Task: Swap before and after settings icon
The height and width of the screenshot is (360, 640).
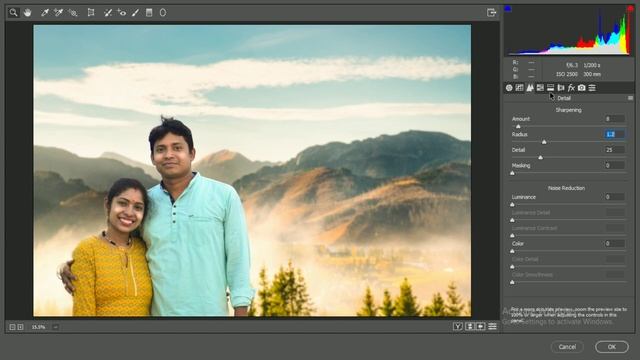Action: 470,326
